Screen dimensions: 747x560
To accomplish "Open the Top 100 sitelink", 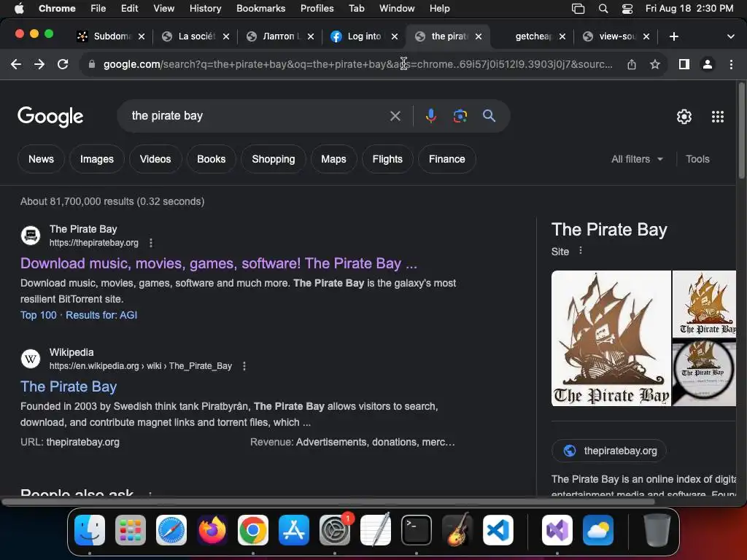I will 38,315.
